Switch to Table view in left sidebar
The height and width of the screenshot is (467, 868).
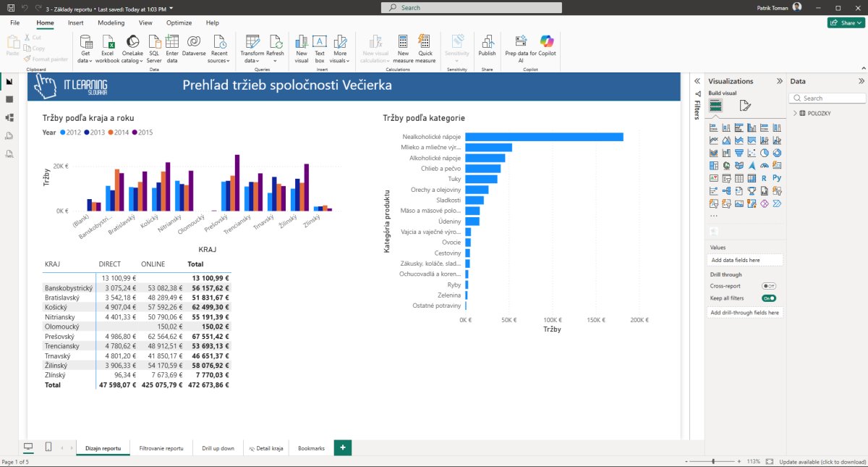tap(9, 99)
